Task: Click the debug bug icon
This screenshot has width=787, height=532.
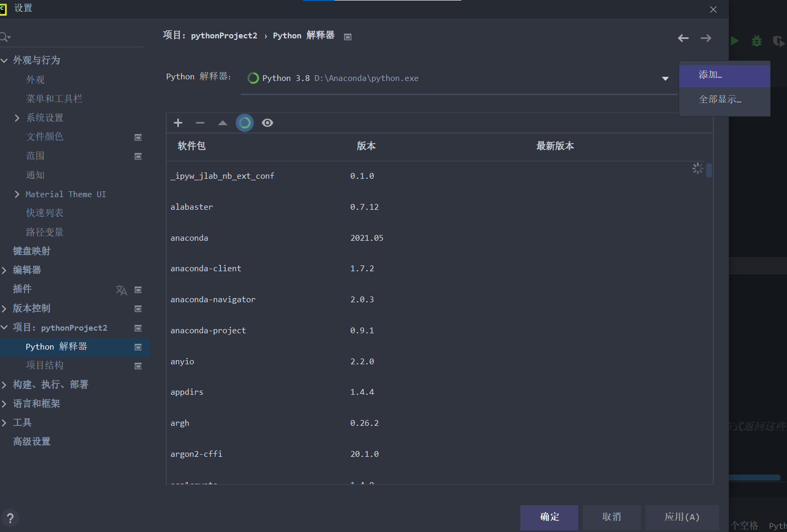Action: [756, 41]
